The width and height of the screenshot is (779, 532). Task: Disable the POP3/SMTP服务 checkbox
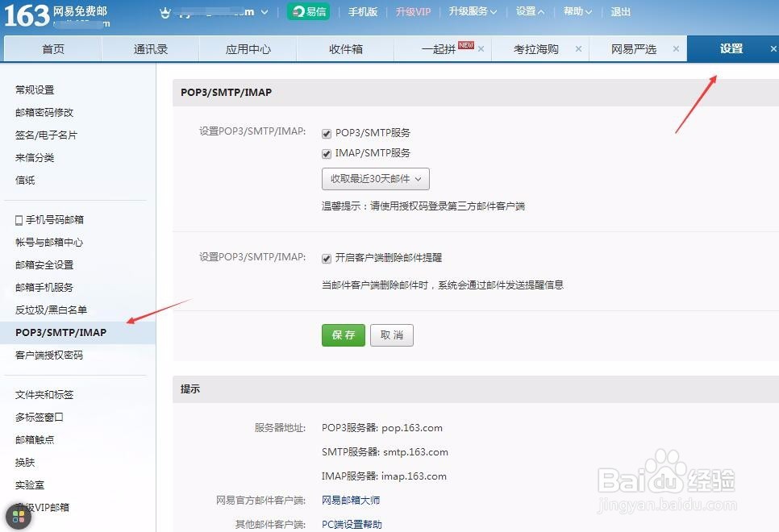click(327, 133)
